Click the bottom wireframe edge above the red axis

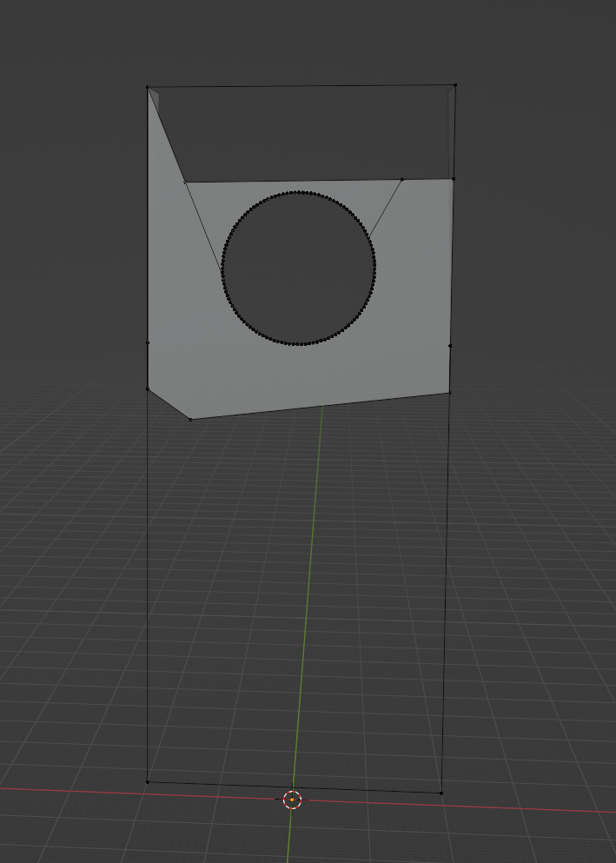295,787
